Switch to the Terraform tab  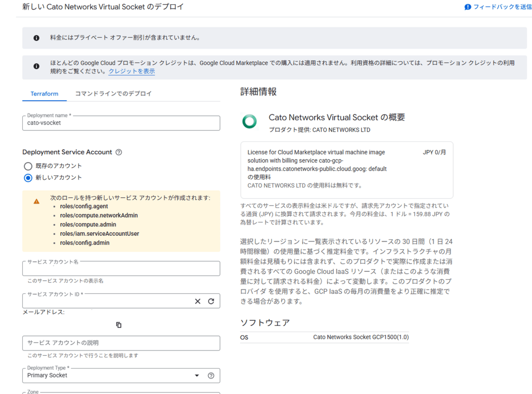(x=44, y=94)
